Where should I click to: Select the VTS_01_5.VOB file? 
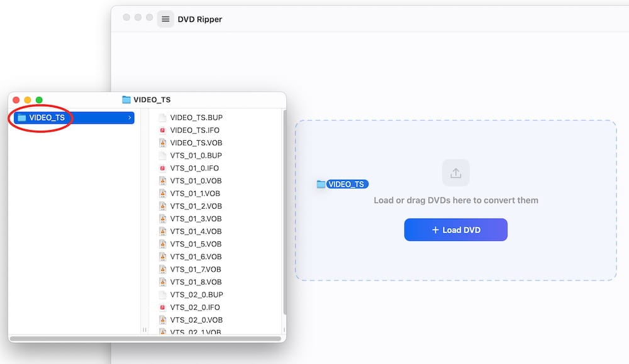[x=196, y=244]
